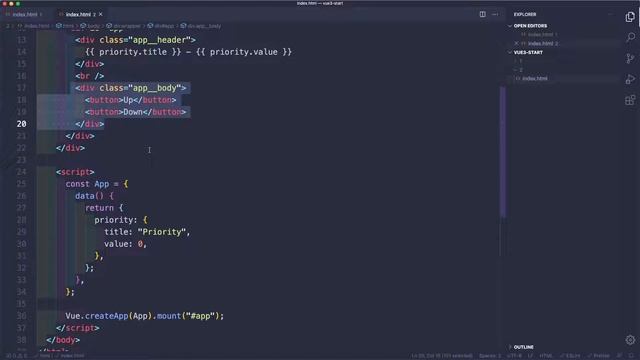This screenshot has width=640, height=360.
Task: Click the 'title: "Priority",' code line
Action: [147, 232]
